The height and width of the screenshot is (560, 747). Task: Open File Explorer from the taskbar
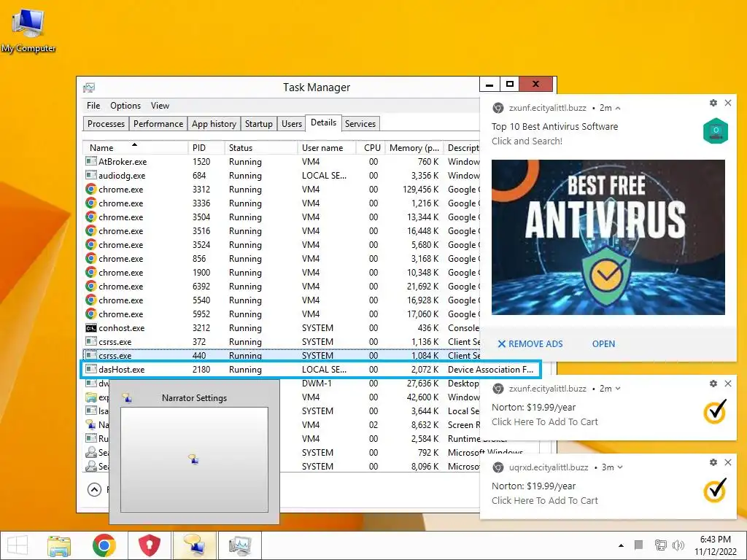coord(58,545)
